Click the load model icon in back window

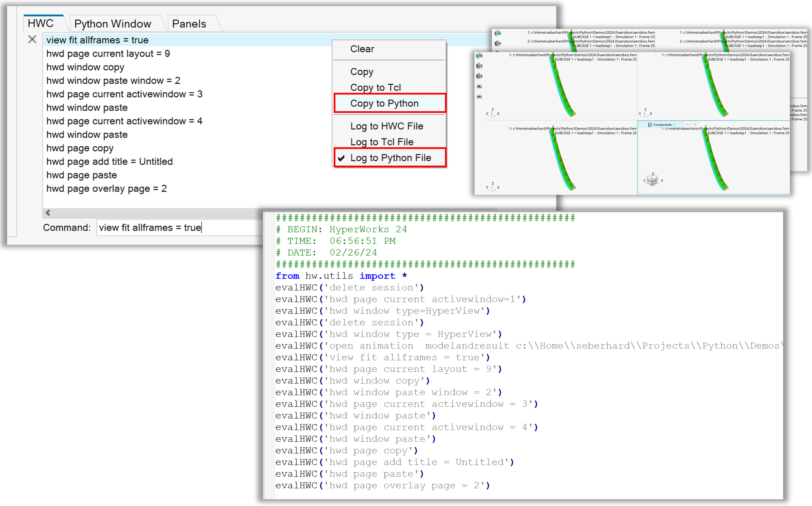click(x=498, y=33)
